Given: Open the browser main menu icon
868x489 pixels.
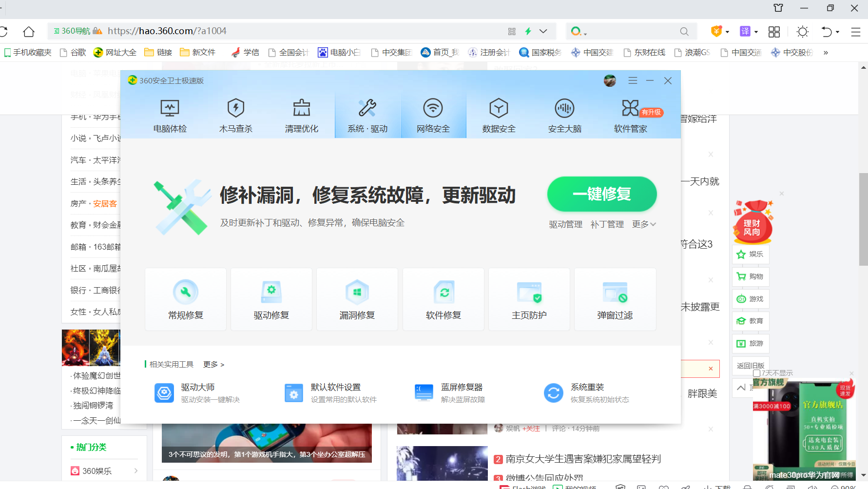Looking at the screenshot, I should [x=856, y=32].
